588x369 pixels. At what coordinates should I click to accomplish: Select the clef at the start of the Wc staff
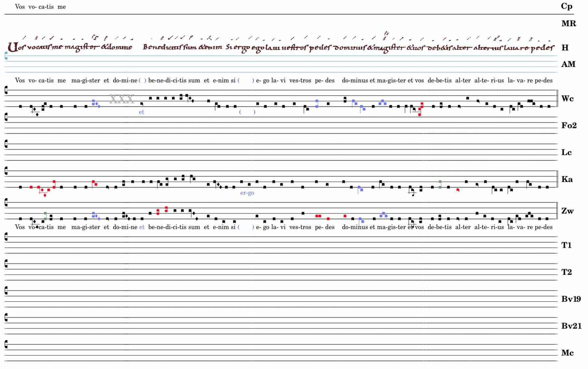[x=6, y=90]
